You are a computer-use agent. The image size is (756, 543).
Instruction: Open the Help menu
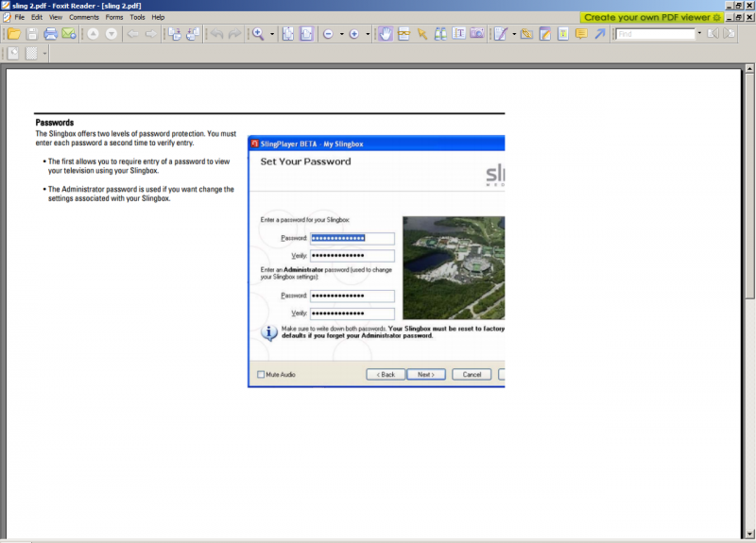point(158,17)
